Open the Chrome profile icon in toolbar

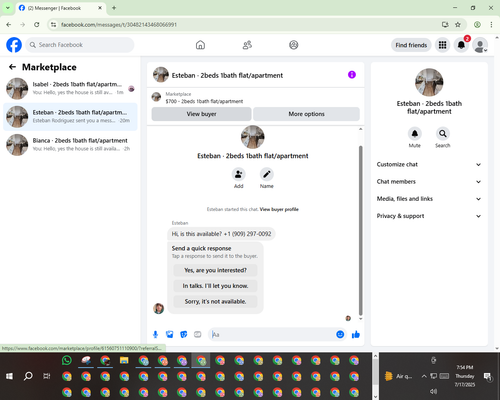(477, 25)
